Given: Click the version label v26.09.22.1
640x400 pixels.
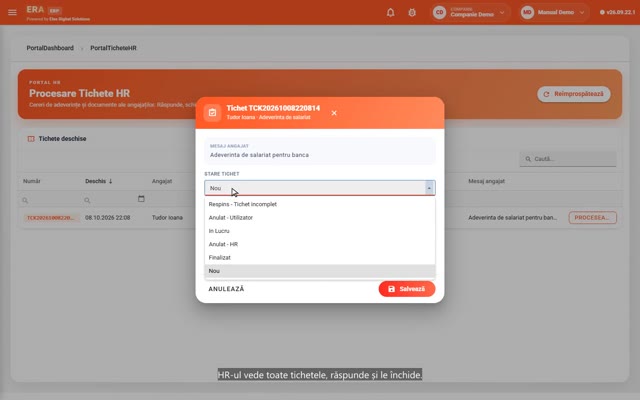Looking at the screenshot, I should pyautogui.click(x=618, y=12).
